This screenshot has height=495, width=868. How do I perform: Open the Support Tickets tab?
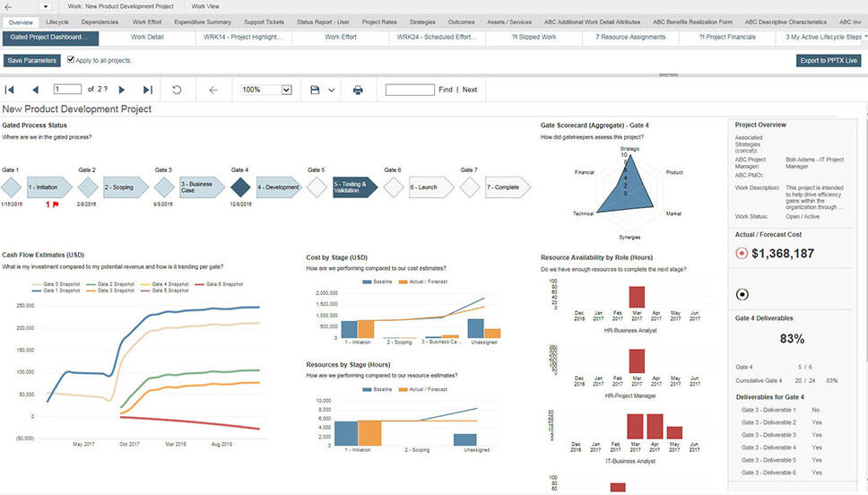point(264,22)
